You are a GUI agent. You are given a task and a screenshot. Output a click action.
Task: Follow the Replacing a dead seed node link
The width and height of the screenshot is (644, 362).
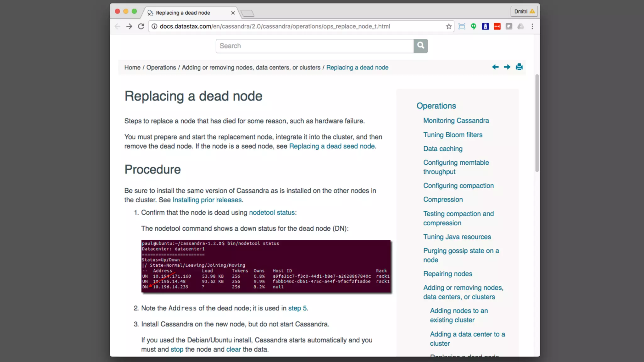point(332,146)
